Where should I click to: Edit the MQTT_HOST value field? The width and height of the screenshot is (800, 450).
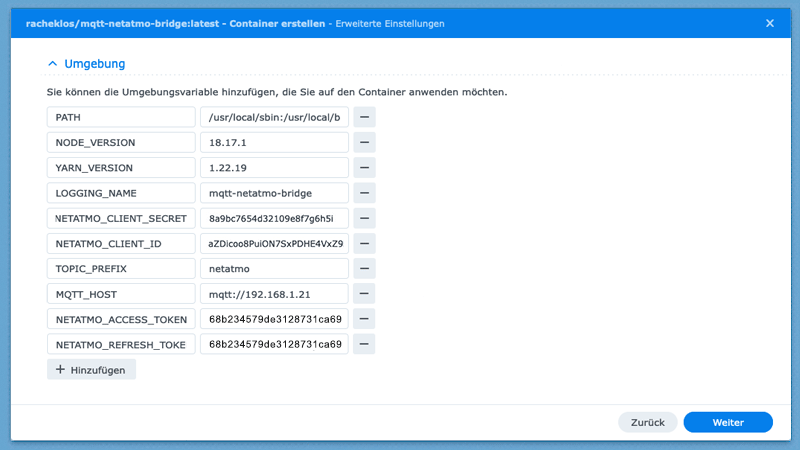point(273,294)
